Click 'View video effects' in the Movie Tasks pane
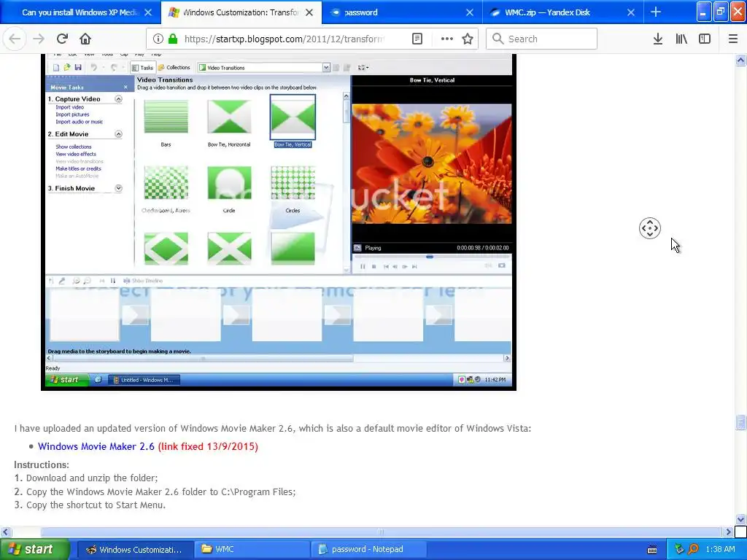This screenshot has width=747, height=560. click(x=76, y=154)
